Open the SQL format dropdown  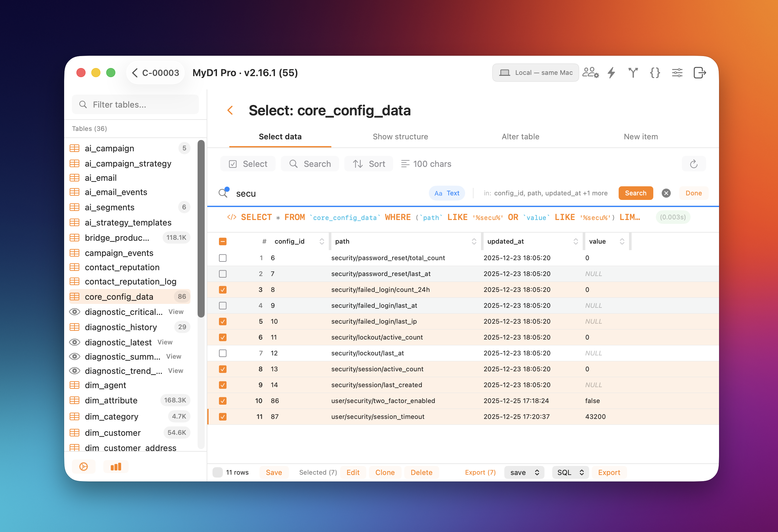coord(570,472)
